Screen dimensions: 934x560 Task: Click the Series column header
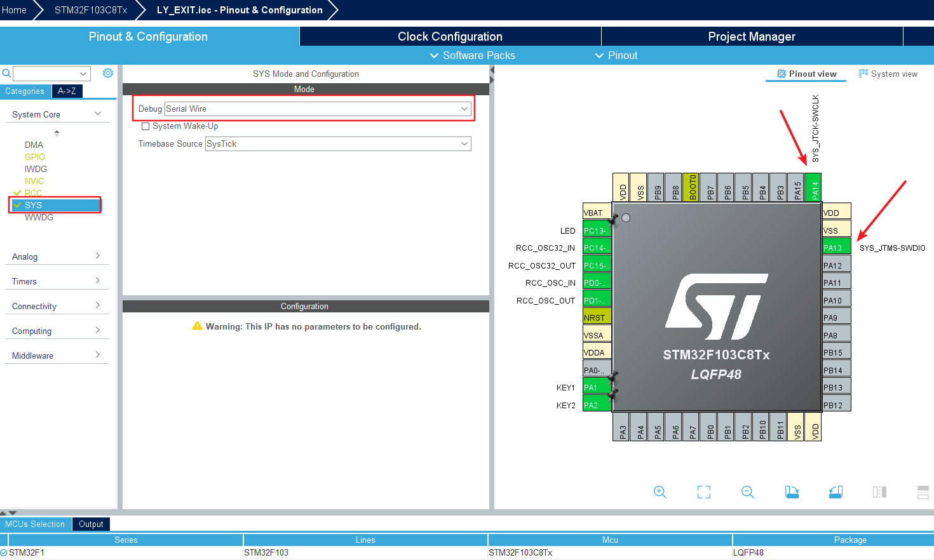(126, 540)
